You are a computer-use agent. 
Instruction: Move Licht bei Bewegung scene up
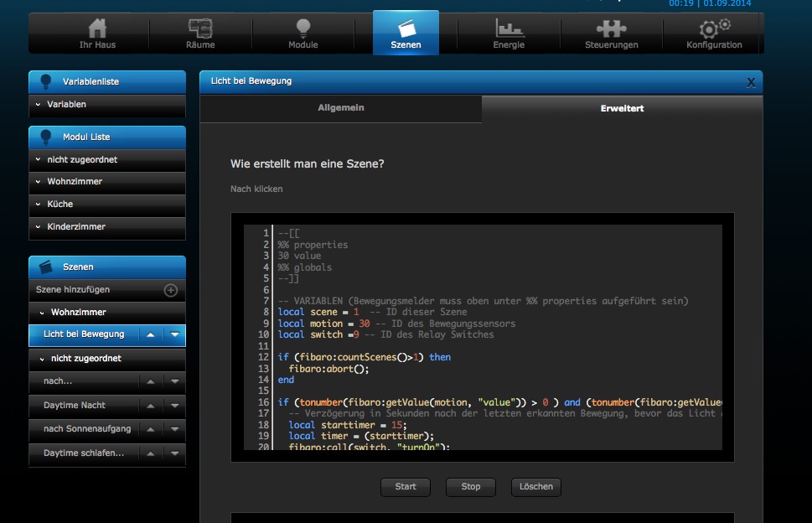coord(150,334)
